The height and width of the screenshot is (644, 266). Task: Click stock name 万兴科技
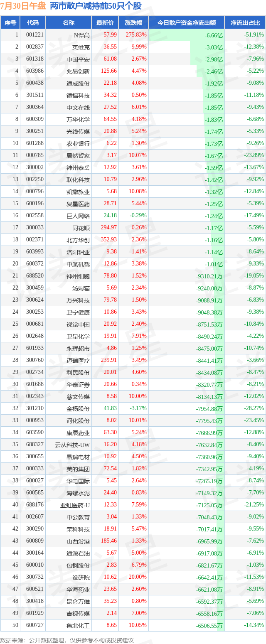[x=78, y=300]
